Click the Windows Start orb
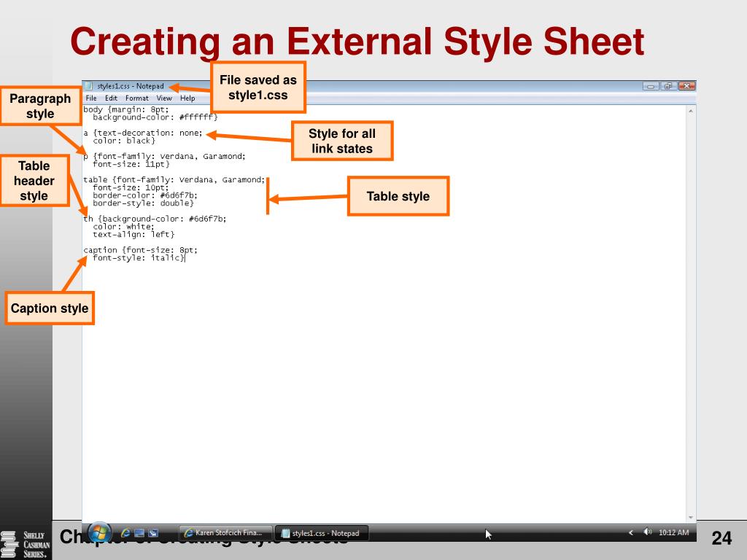 99,532
